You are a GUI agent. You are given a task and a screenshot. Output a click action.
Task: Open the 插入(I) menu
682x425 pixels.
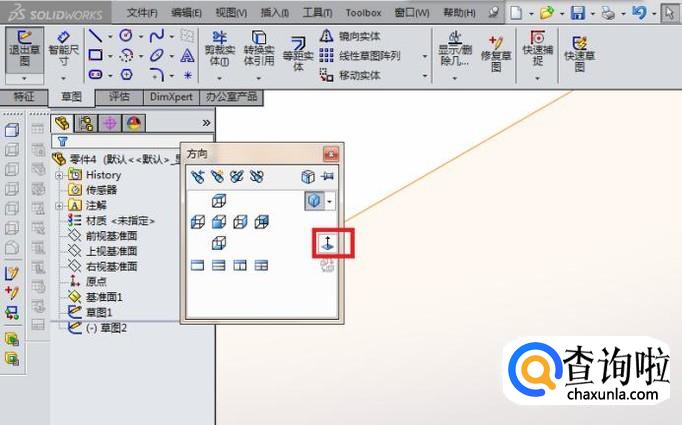tap(274, 13)
